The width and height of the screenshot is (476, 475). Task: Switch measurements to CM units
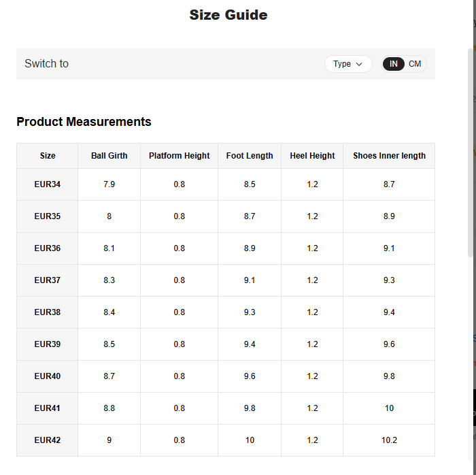[x=415, y=64]
